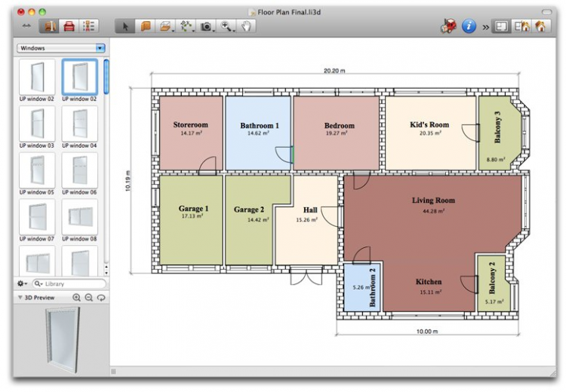
Task: Activate the dimension tool
Action: coord(186,26)
